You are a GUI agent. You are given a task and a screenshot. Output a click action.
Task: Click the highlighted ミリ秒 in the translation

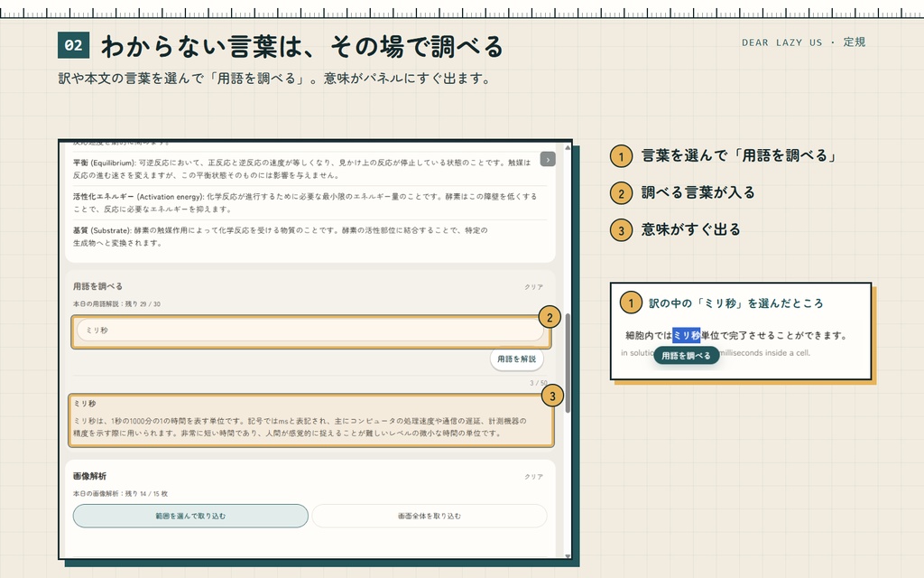tap(686, 335)
